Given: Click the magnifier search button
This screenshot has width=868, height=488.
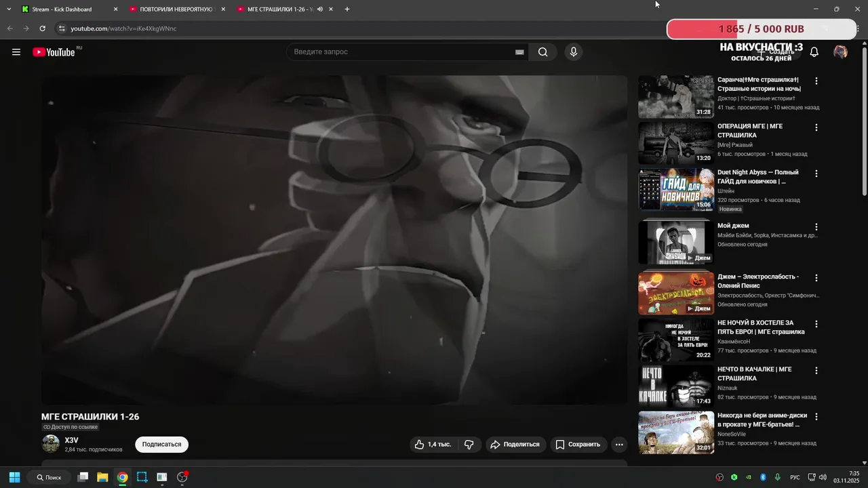Looking at the screenshot, I should 542,52.
